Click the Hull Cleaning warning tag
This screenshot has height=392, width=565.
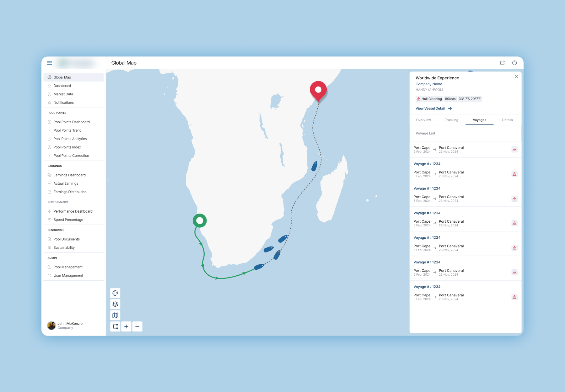(x=429, y=99)
